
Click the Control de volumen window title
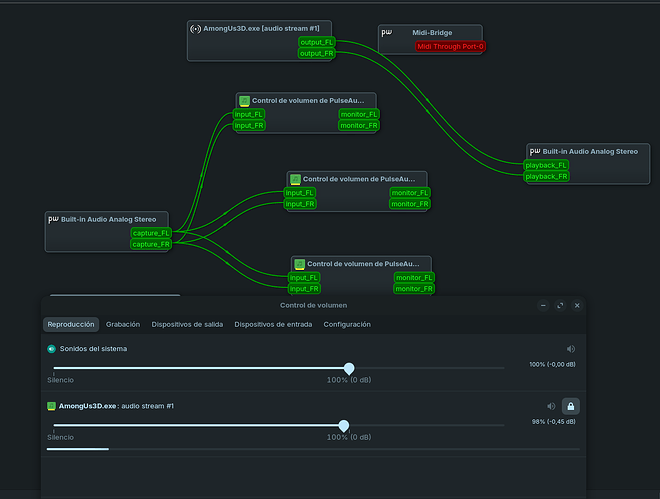click(314, 305)
